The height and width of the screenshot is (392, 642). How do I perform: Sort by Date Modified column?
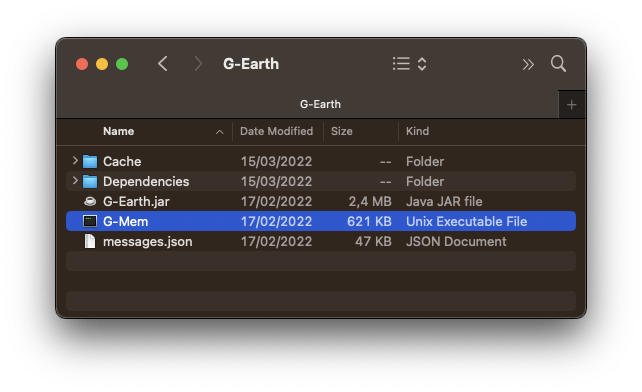coord(276,131)
